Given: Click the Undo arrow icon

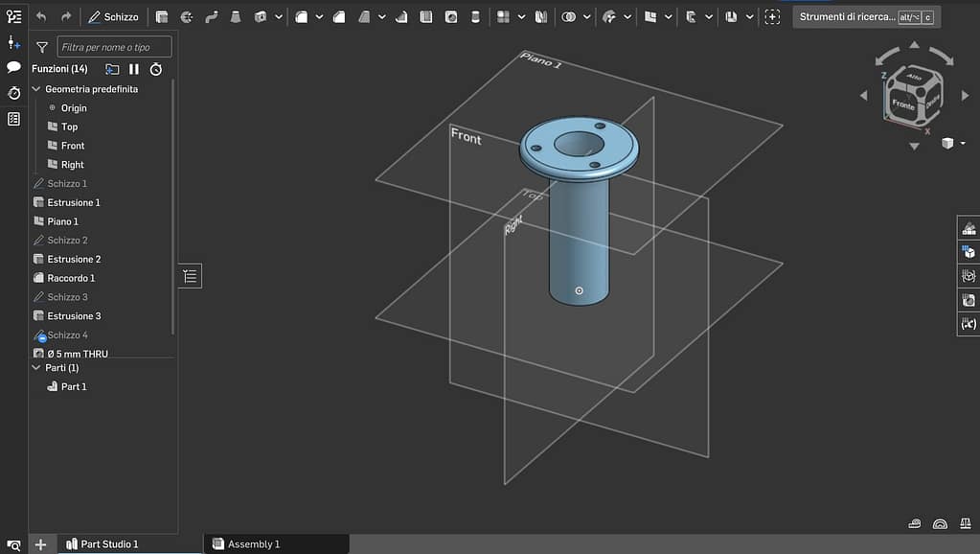Looking at the screenshot, I should point(40,16).
